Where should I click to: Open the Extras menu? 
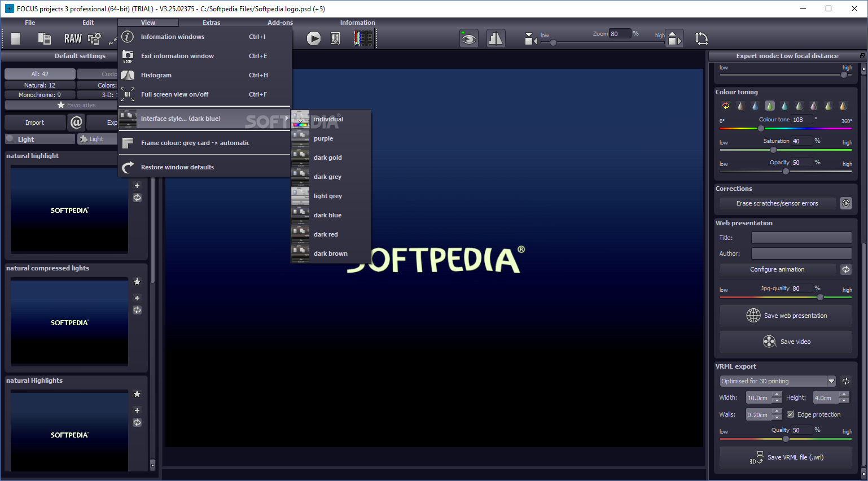click(x=212, y=23)
